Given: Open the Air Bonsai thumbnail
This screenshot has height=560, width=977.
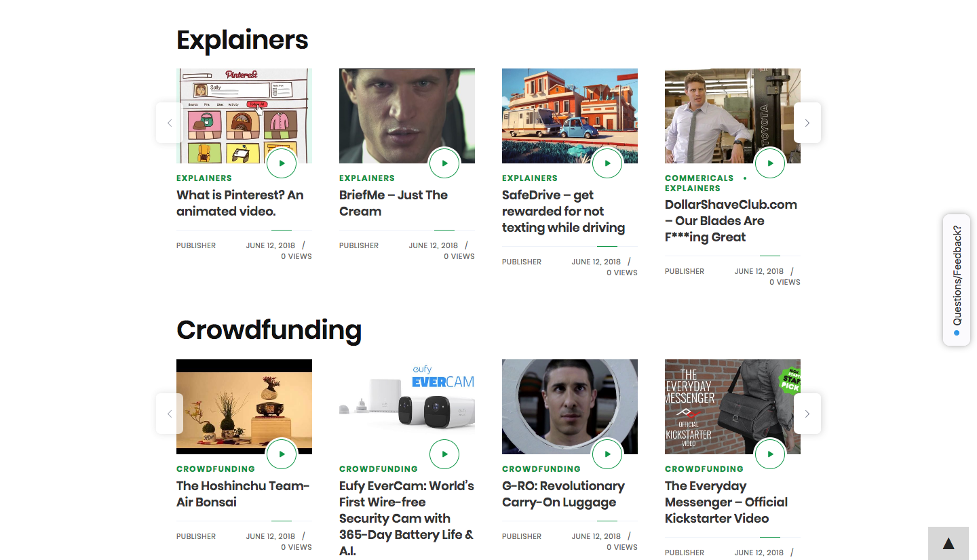Looking at the screenshot, I should pos(244,407).
